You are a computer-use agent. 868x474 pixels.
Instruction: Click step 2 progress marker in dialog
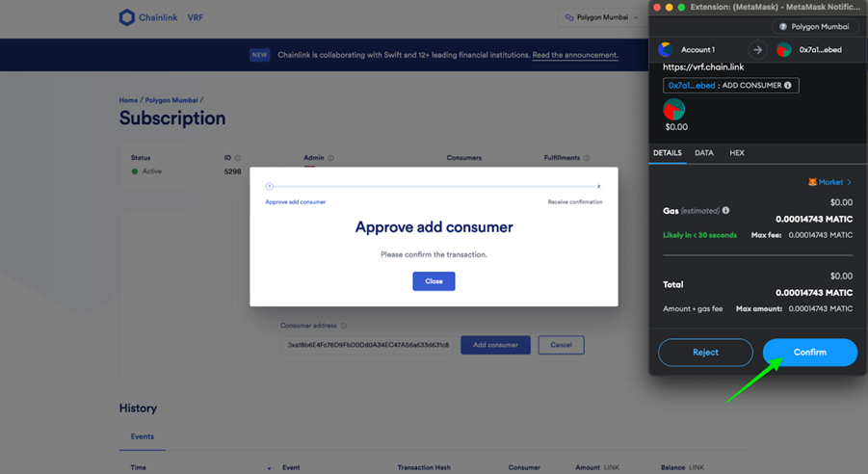[598, 187]
